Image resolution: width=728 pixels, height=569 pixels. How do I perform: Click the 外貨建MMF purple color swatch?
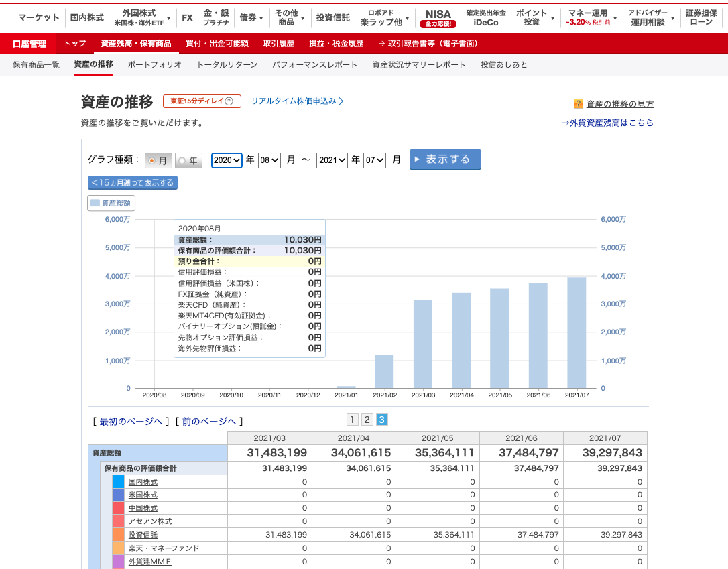(119, 562)
